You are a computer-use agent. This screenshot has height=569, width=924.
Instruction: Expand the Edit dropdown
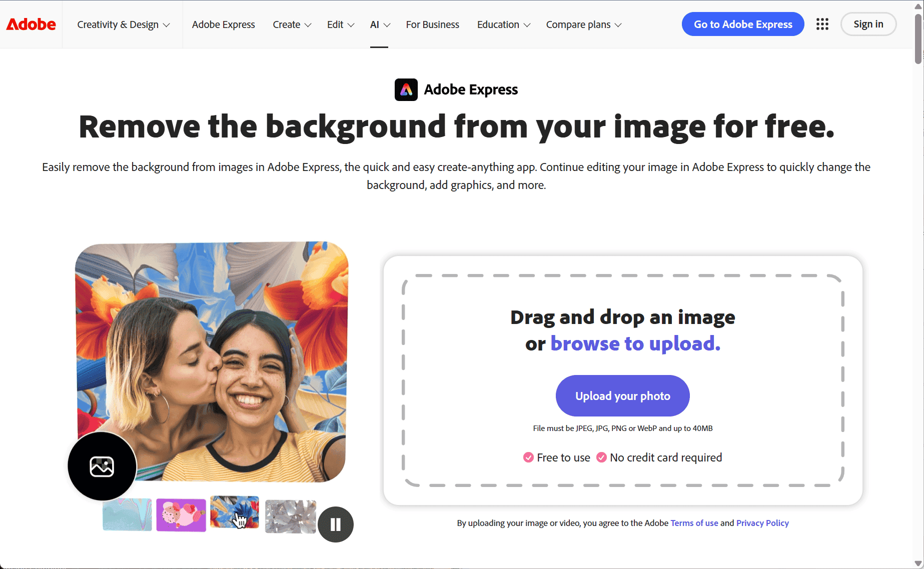[x=340, y=24]
